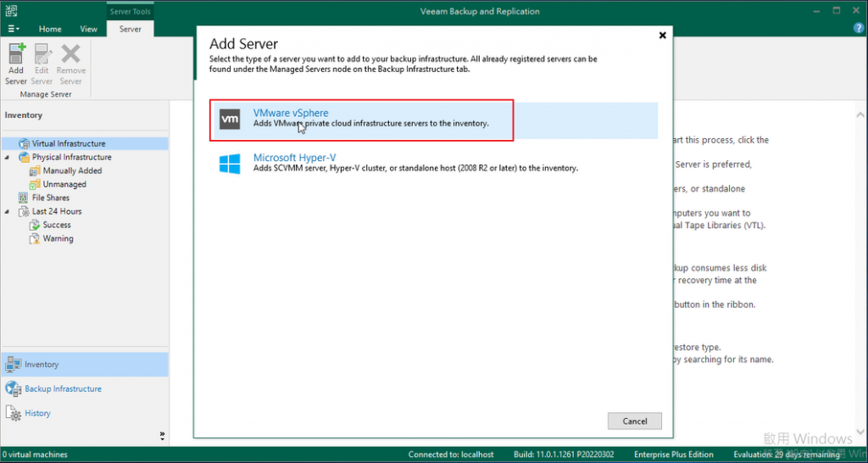The height and width of the screenshot is (463, 868).
Task: Click the Build 11.0.1.1261 status bar text
Action: 564,455
